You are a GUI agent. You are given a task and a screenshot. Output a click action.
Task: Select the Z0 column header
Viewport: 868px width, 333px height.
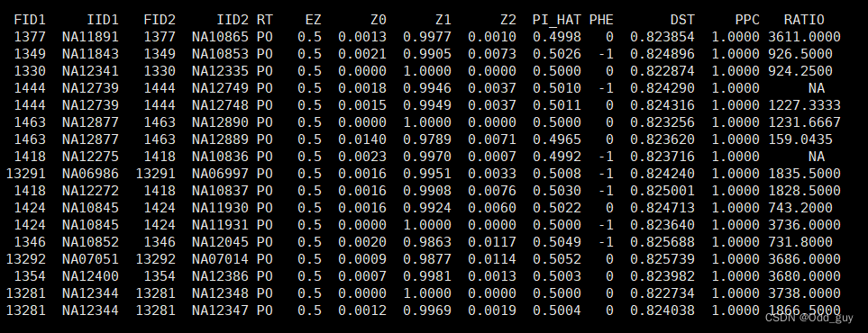[378, 21]
